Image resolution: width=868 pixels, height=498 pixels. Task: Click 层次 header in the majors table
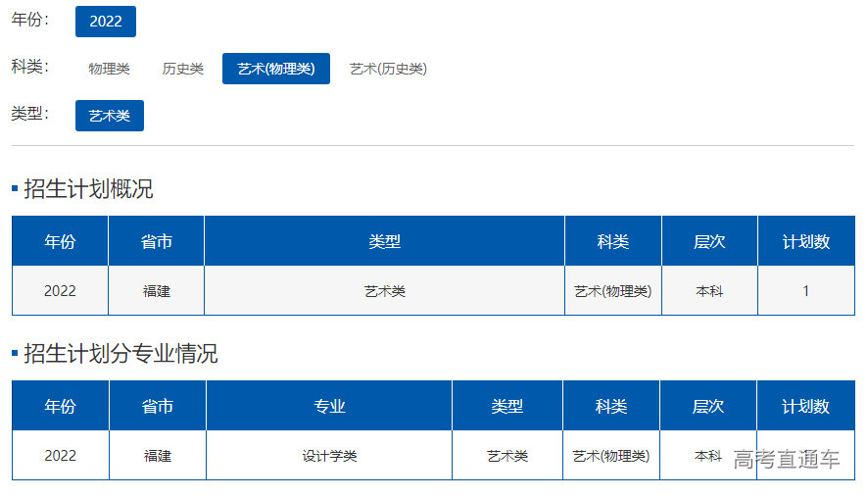click(708, 407)
